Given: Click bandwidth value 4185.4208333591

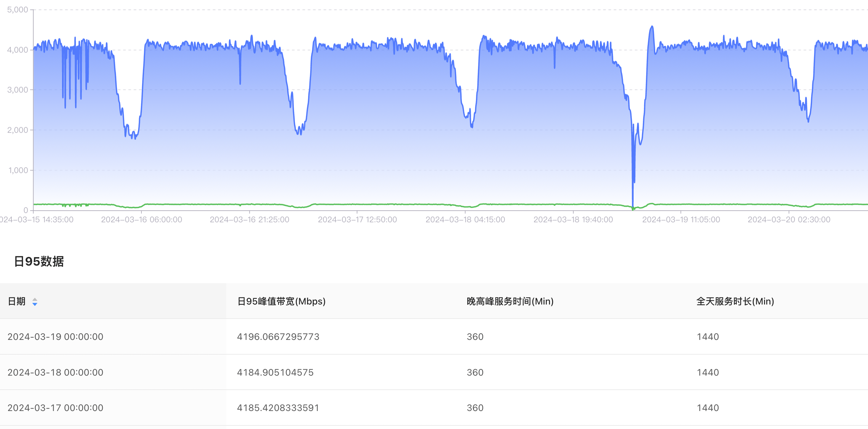Looking at the screenshot, I should tap(278, 408).
